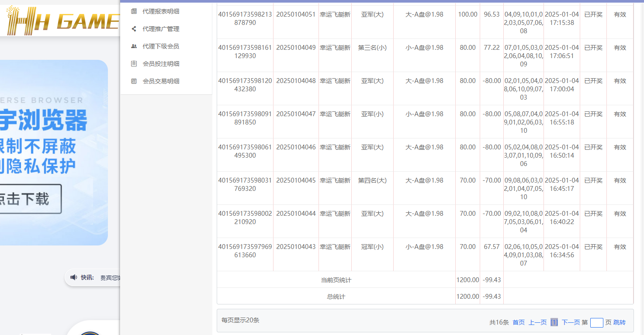Click the page number input box
Viewport: 644px width, 335px height.
(597, 322)
